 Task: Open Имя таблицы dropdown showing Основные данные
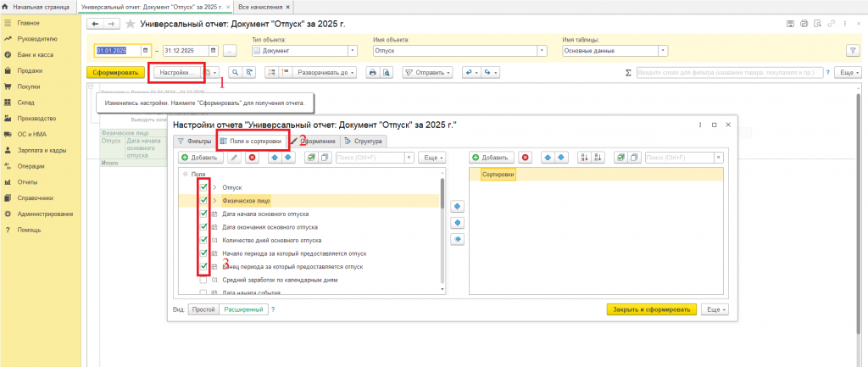[x=663, y=50]
